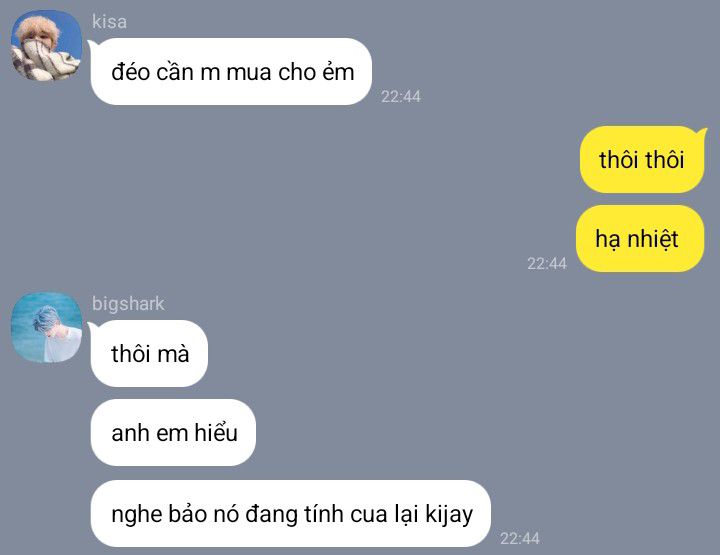This screenshot has width=720, height=555.
Task: Open kisa's profile avatar
Action: point(46,45)
